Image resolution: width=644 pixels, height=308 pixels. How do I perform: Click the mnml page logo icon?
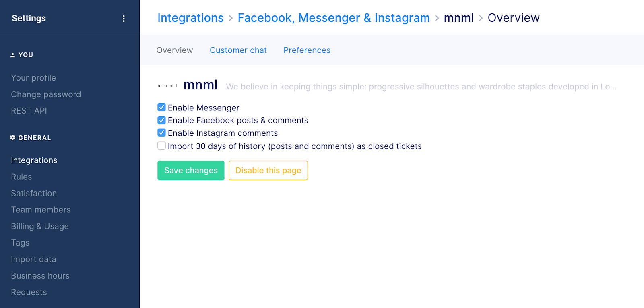(x=167, y=86)
